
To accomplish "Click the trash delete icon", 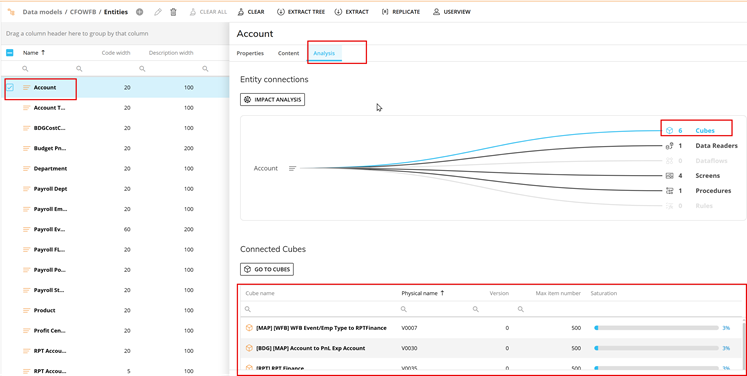I will [x=173, y=12].
